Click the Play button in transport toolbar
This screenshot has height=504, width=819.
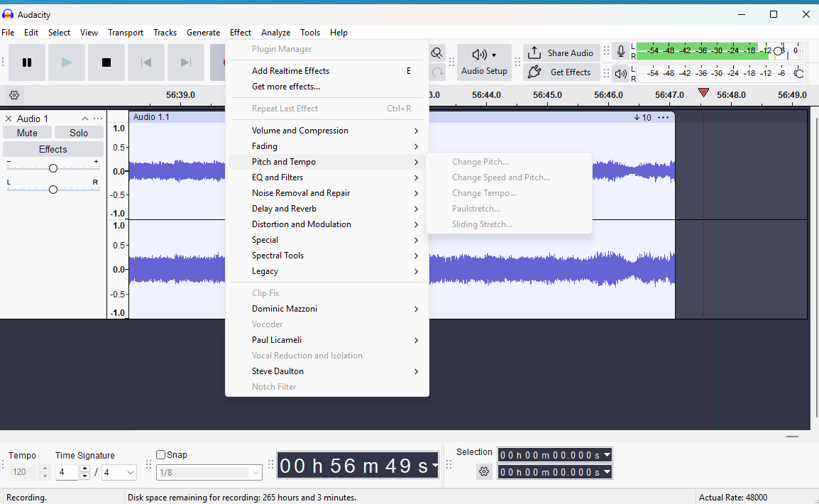point(67,62)
